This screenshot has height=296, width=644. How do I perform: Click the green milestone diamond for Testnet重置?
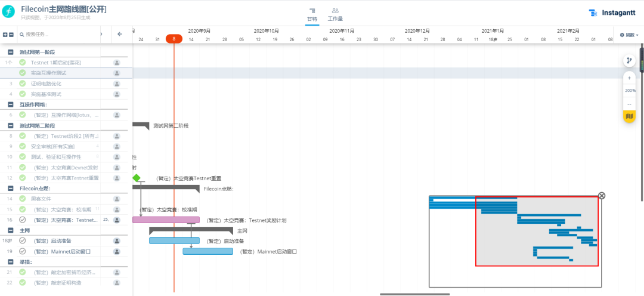point(137,178)
